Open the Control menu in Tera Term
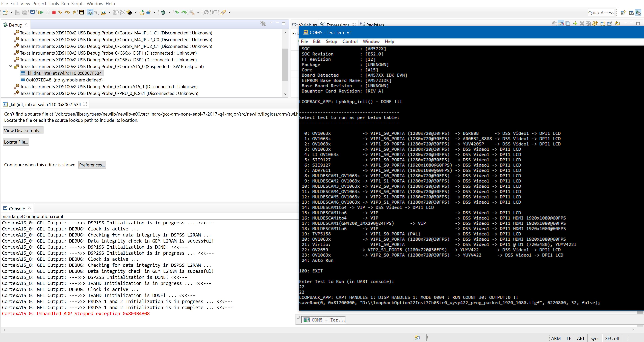Screen dimensions: 644x342 pos(350,41)
